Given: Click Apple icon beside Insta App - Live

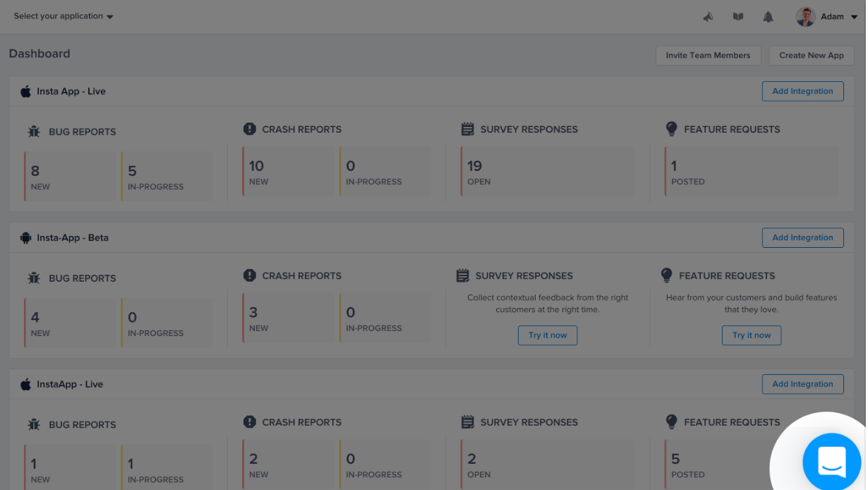Looking at the screenshot, I should (x=26, y=91).
